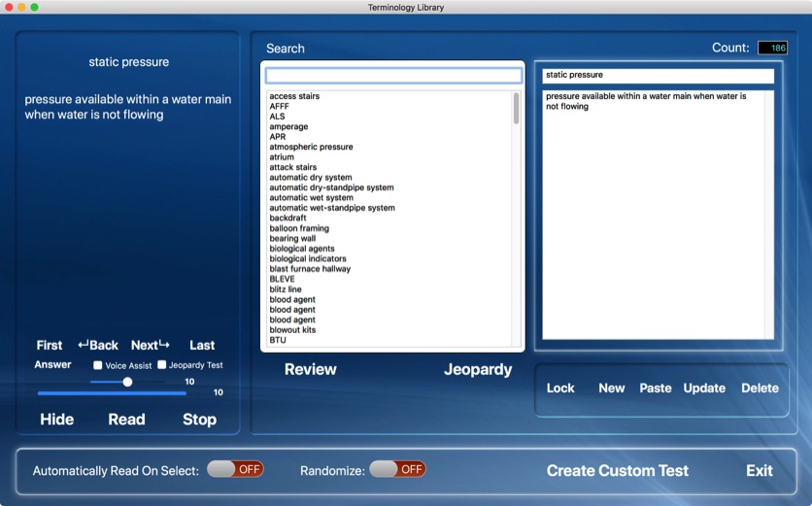812x506 pixels.
Task: Adjust the short speed slider knob
Action: [127, 382]
